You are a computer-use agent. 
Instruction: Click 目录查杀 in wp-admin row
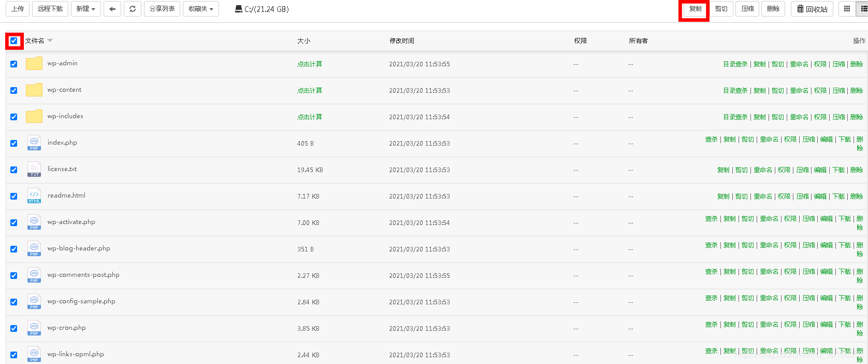735,64
